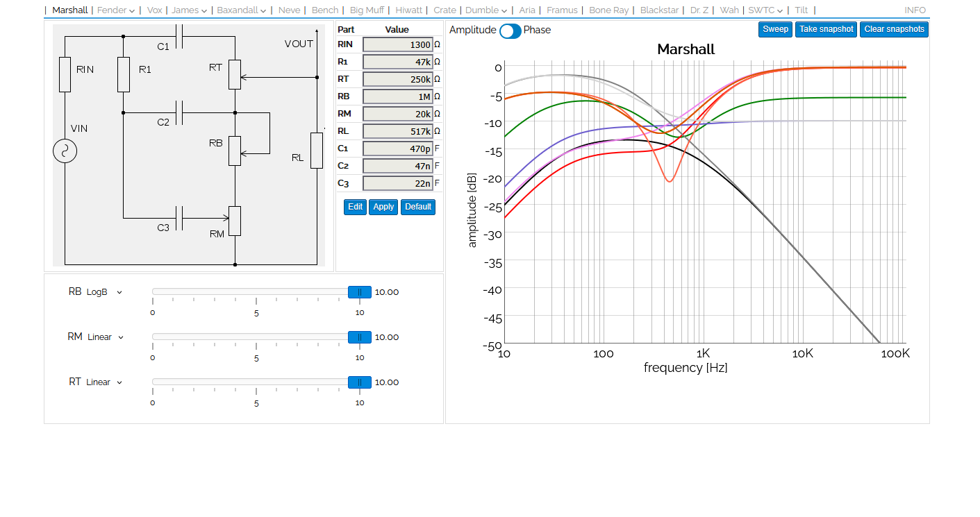The image size is (980, 517).
Task: Click the Clear snapshots button
Action: tap(894, 29)
